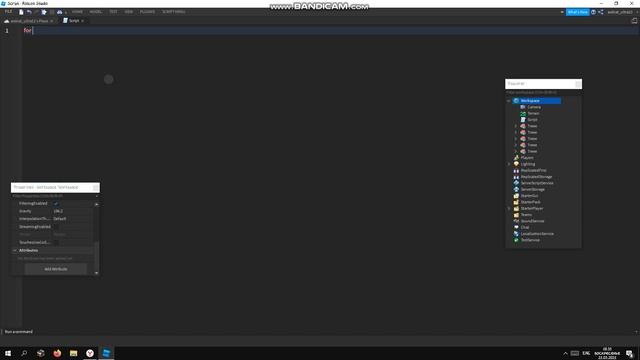Click the expand editor icon at tab bar end
The image size is (640, 360).
tap(634, 21)
